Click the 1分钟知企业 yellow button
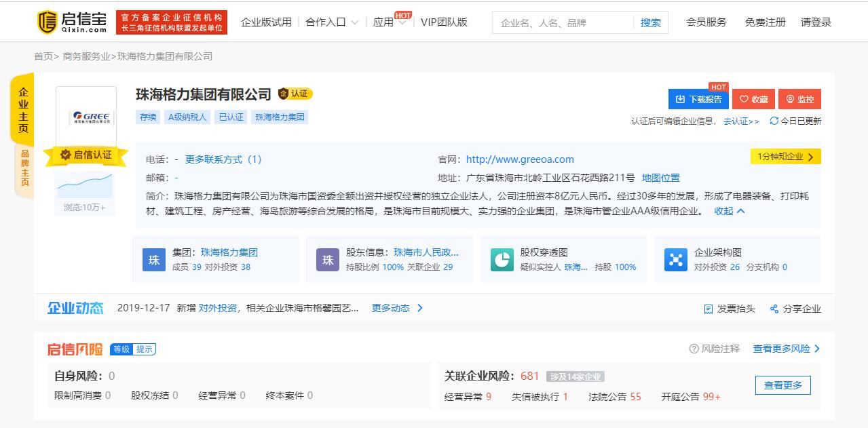 pyautogui.click(x=785, y=156)
